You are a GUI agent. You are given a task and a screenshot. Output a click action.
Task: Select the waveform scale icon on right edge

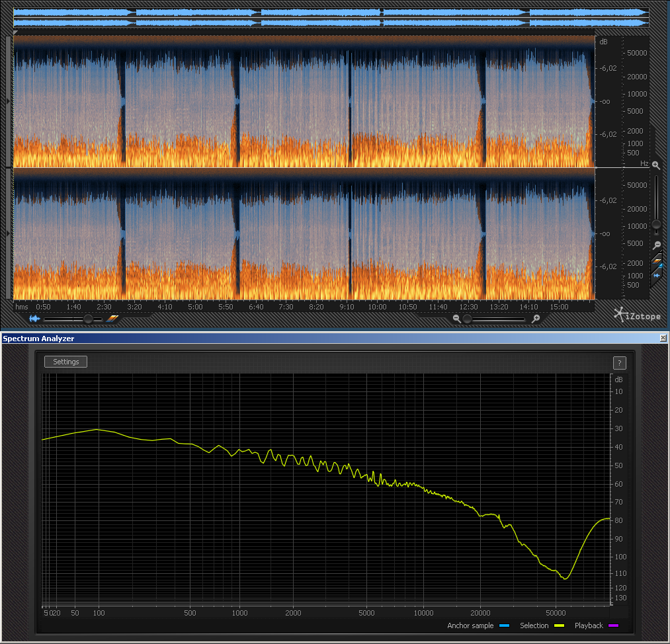[657, 275]
